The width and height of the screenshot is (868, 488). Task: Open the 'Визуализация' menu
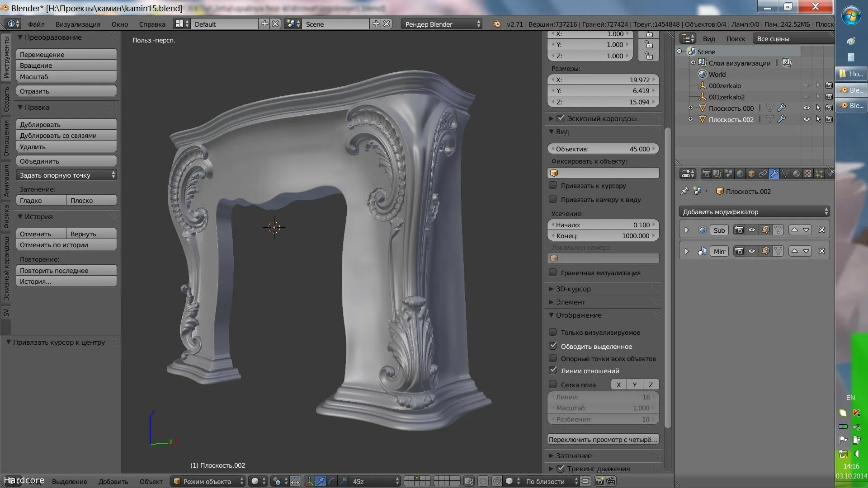78,24
